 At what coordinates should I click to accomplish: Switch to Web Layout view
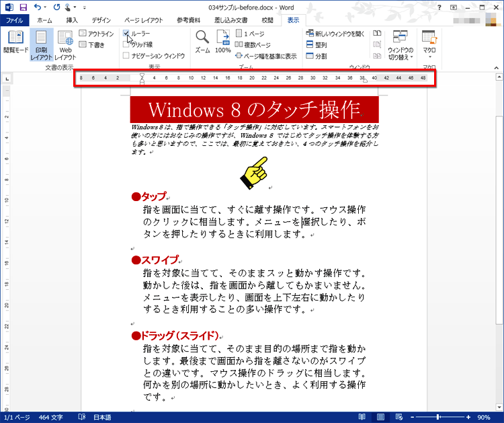tap(65, 45)
